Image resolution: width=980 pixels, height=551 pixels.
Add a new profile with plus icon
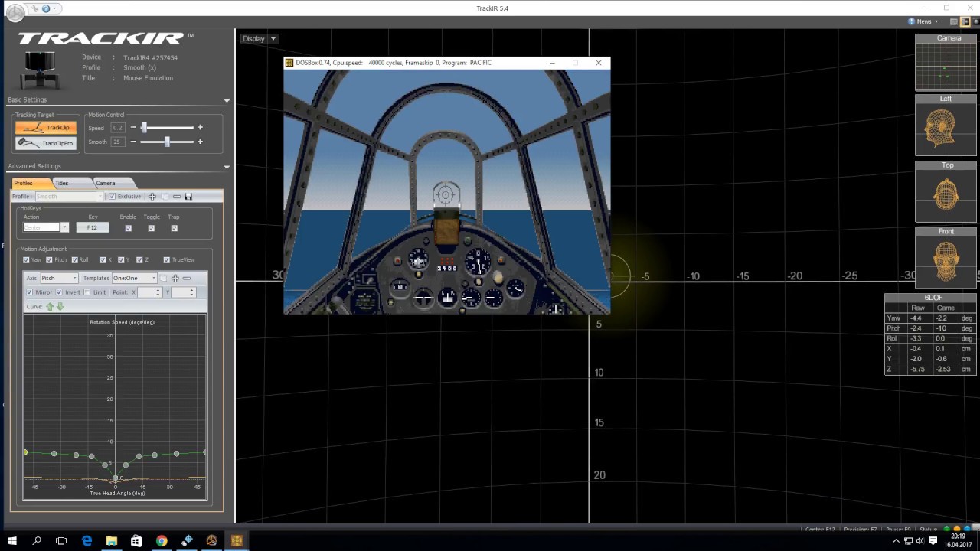(152, 197)
